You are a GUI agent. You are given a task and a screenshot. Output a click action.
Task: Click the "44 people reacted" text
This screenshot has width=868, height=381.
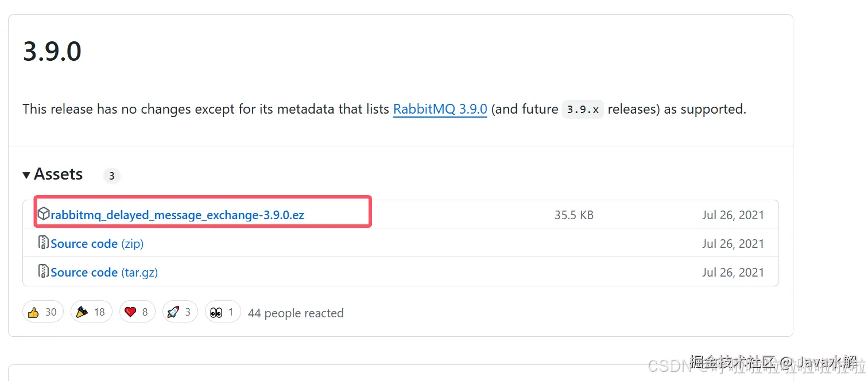click(x=296, y=313)
